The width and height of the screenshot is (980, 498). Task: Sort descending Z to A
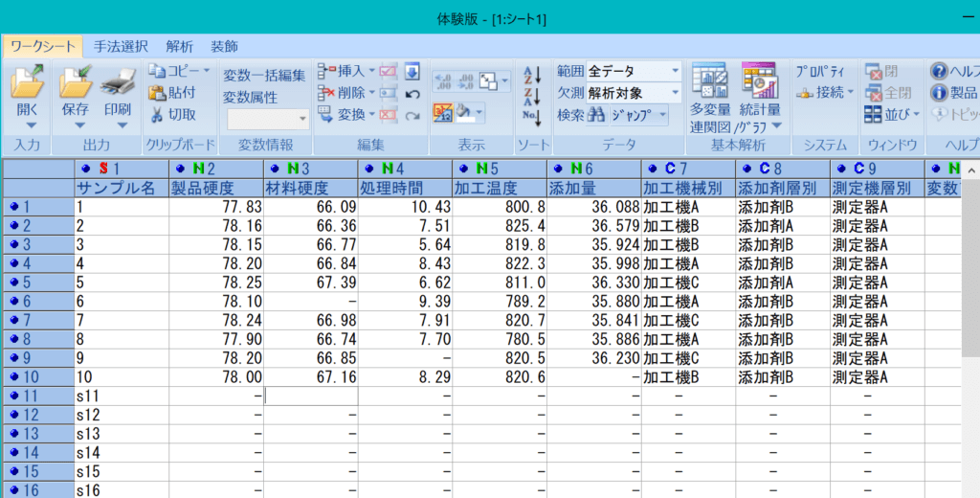(532, 97)
